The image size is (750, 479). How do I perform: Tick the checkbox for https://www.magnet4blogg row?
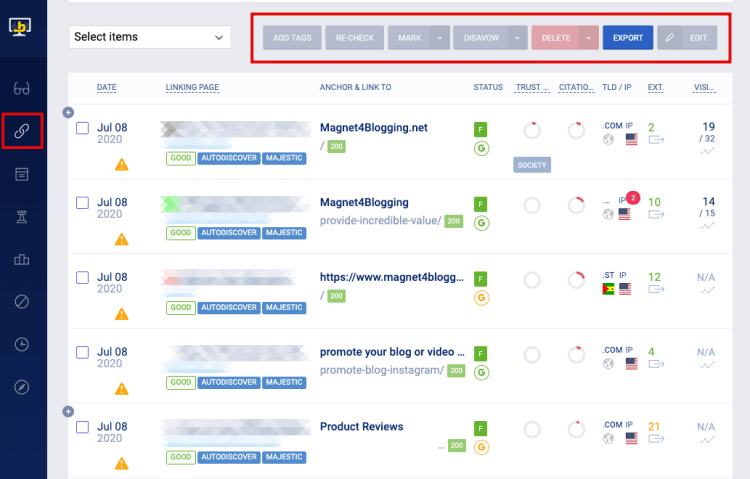point(82,278)
